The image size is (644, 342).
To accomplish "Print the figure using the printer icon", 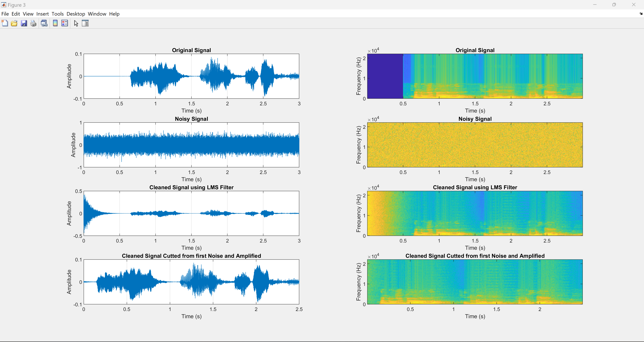I will click(33, 23).
